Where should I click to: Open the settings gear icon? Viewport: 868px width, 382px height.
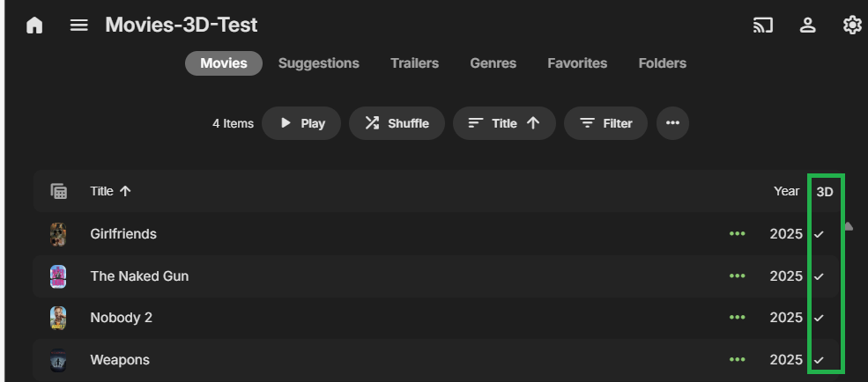coord(851,26)
